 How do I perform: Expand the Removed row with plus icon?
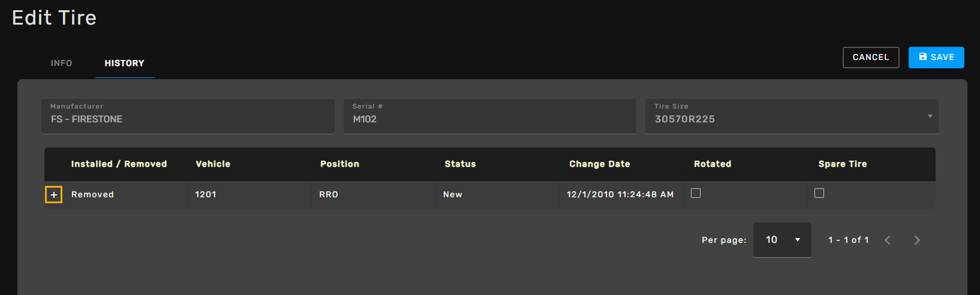[53, 195]
